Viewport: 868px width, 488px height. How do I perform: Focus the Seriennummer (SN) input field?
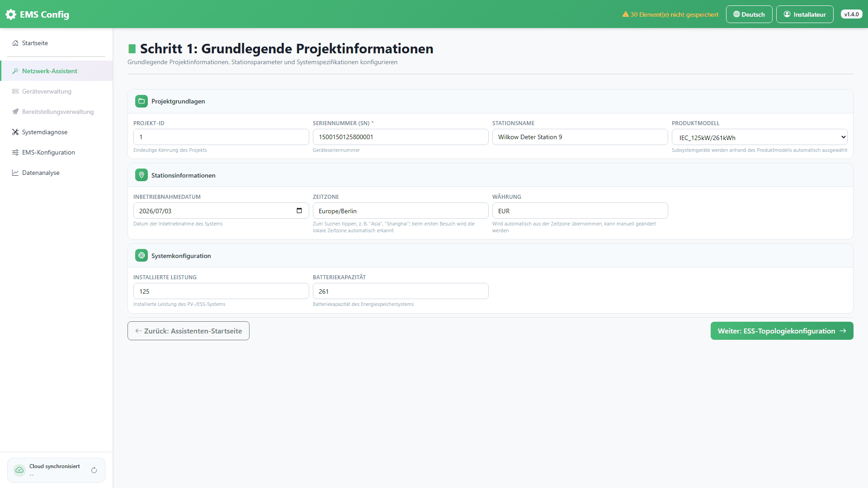pos(401,137)
